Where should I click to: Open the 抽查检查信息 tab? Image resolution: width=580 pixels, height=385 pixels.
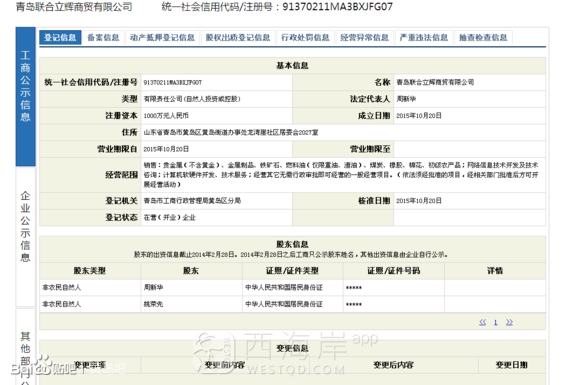[483, 37]
